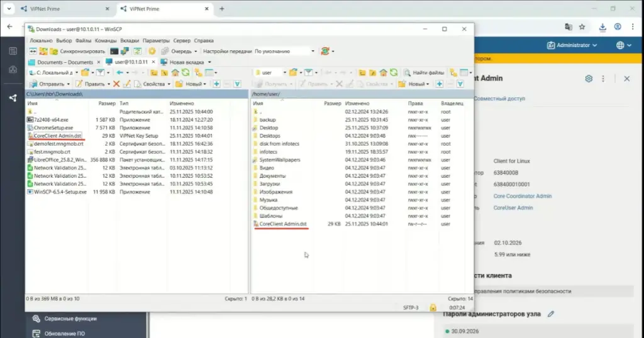Screen dimensions: 644x338
Task: Open the Локально menu
Action: click(41, 41)
